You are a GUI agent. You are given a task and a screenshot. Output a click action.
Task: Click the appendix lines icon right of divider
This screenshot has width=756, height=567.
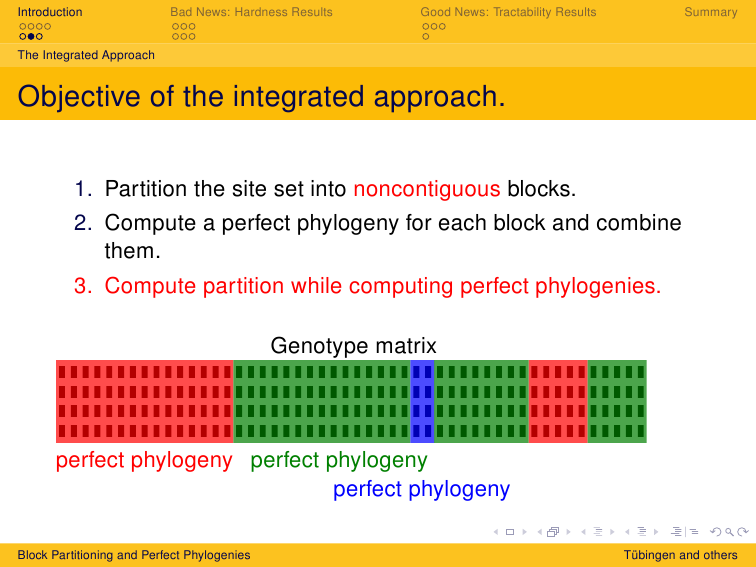click(x=694, y=532)
